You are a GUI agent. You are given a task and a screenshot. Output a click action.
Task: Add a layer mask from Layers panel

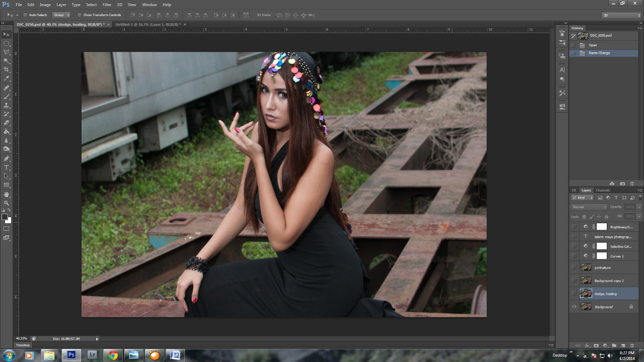(x=596, y=345)
